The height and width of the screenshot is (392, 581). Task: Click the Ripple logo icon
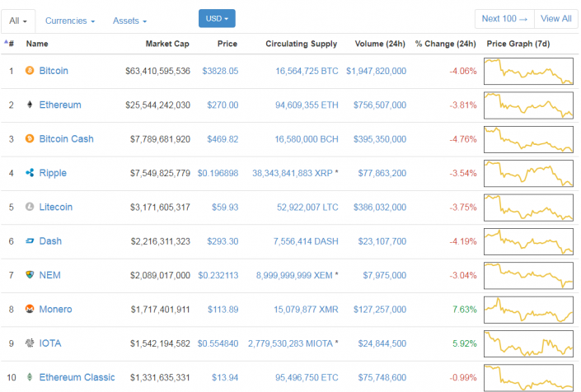click(x=30, y=173)
